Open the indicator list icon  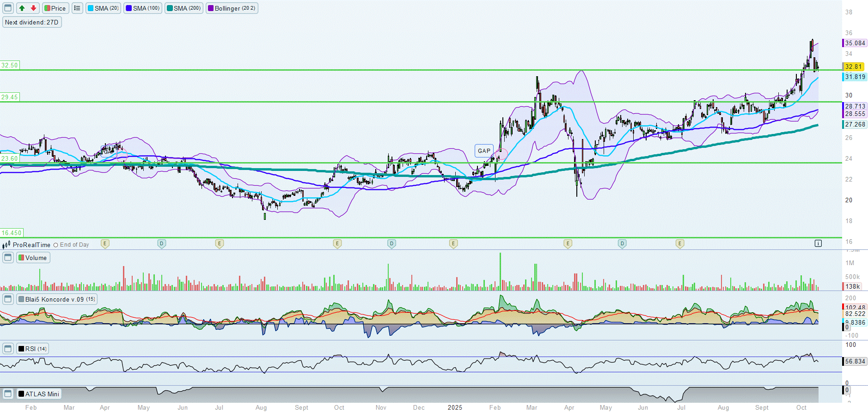(x=77, y=8)
